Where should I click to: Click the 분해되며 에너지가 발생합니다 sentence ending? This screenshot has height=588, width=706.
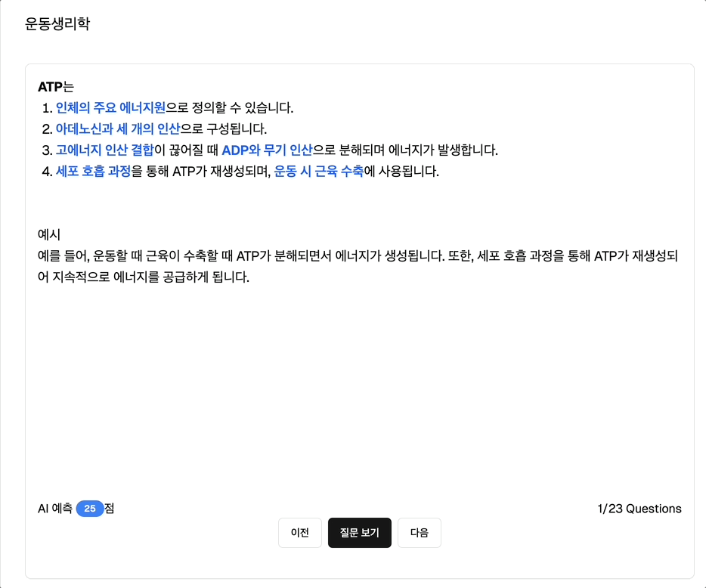point(418,150)
